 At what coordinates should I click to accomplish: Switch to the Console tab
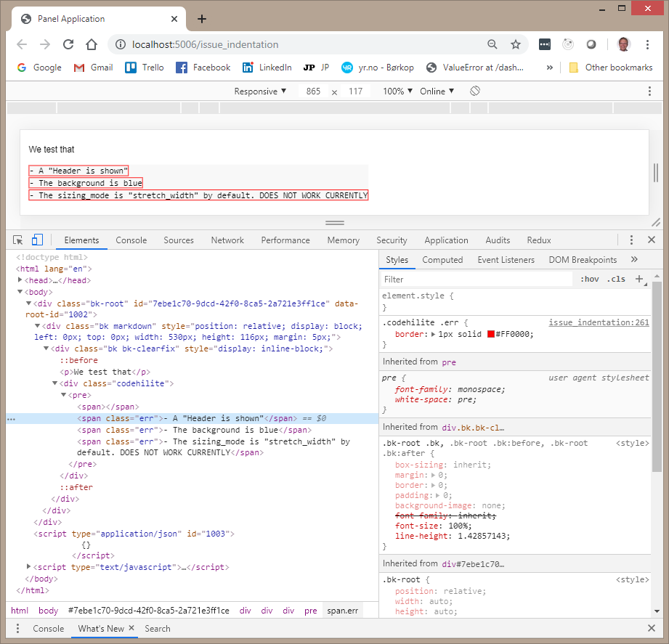(x=131, y=240)
